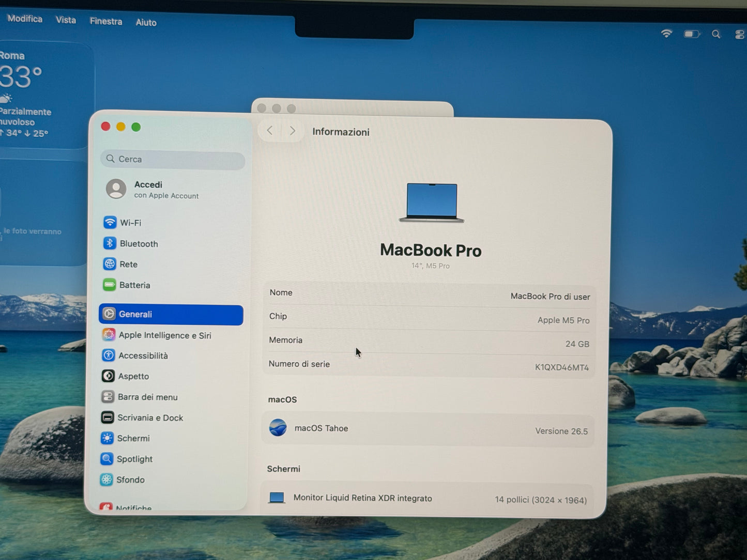The height and width of the screenshot is (560, 747).
Task: Click the Cerca search field
Action: [x=173, y=160]
